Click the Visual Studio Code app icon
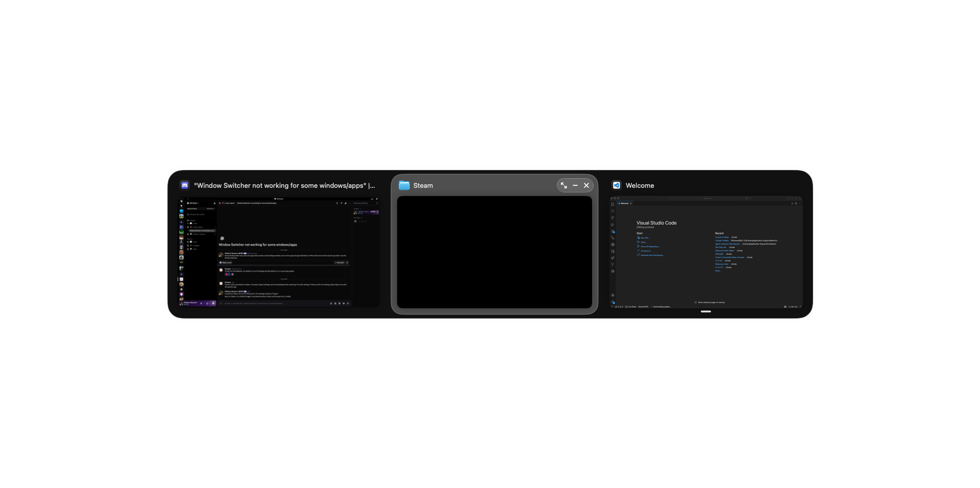 [617, 185]
